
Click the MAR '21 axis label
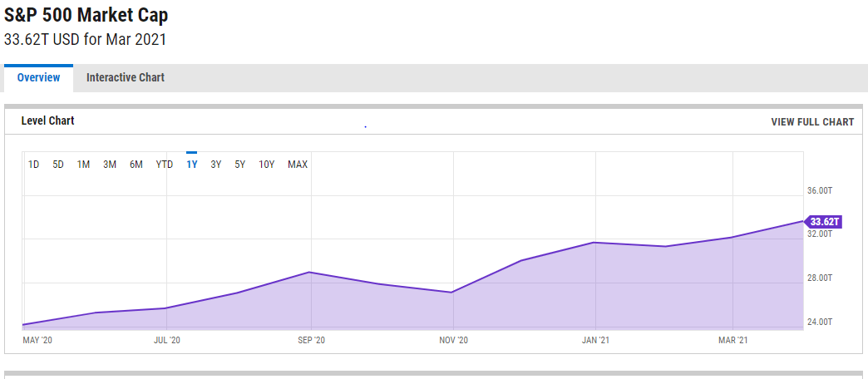732,340
